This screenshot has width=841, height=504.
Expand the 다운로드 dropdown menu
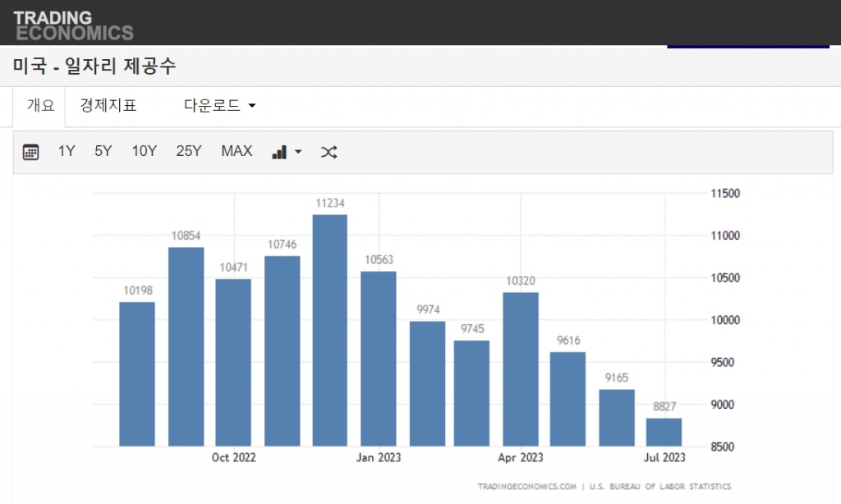(x=216, y=105)
